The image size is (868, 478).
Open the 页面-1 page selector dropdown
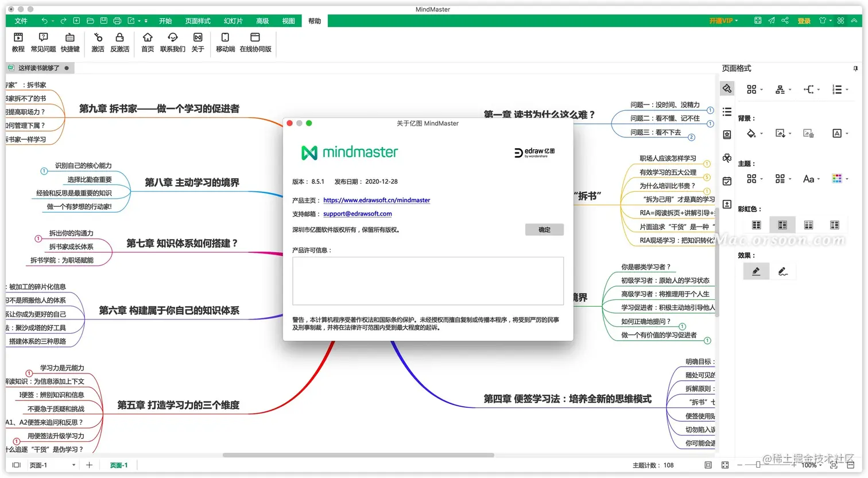(x=52, y=465)
